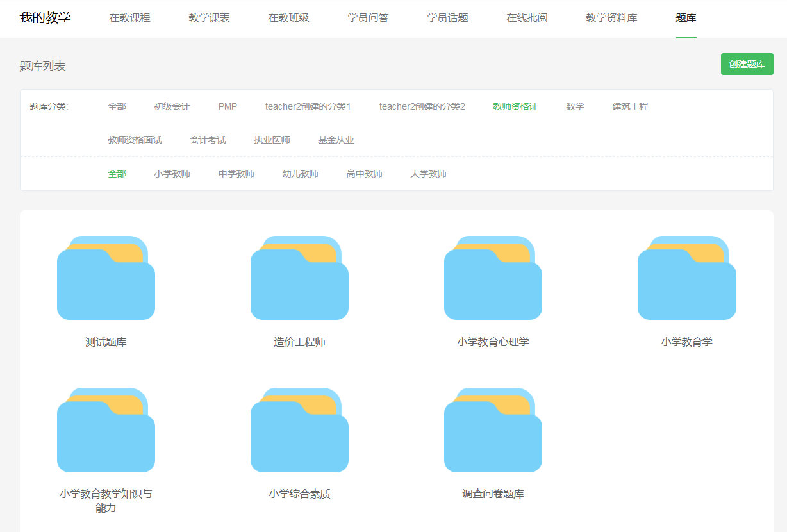
Task: Filter by PMP category
Action: pyautogui.click(x=228, y=106)
